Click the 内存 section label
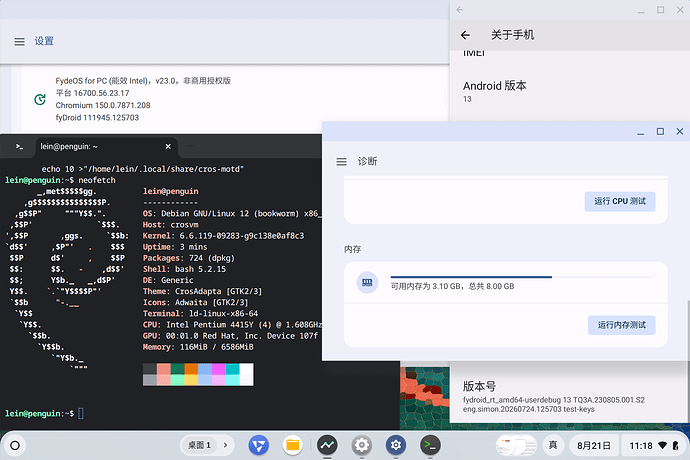Viewport: 690px width, 460px height. click(352, 249)
